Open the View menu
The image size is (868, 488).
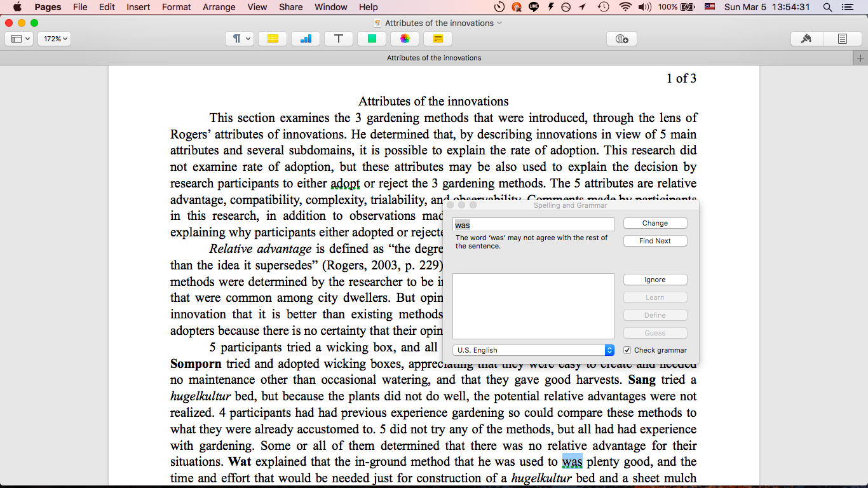257,7
